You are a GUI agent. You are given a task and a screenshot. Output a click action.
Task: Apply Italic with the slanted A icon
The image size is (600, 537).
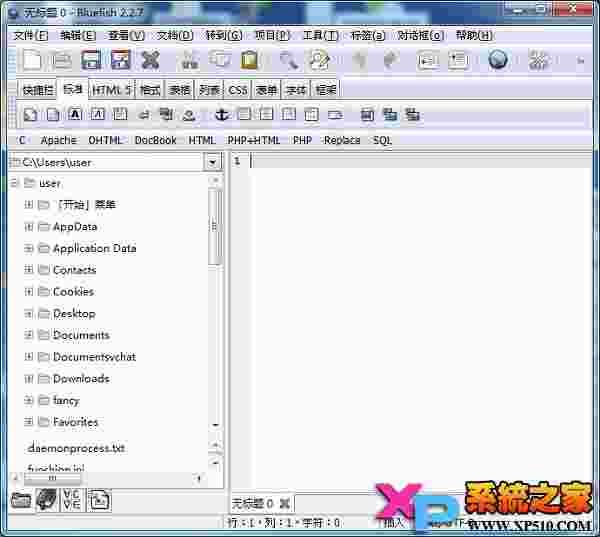pyautogui.click(x=98, y=114)
